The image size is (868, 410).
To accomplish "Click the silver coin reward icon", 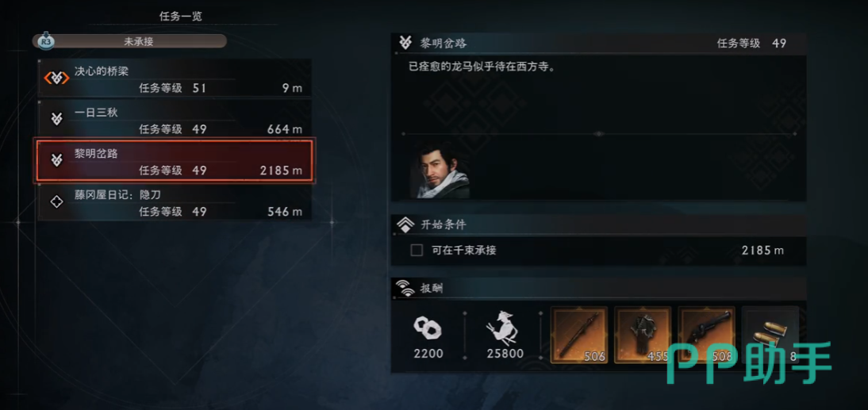I will pos(428,329).
